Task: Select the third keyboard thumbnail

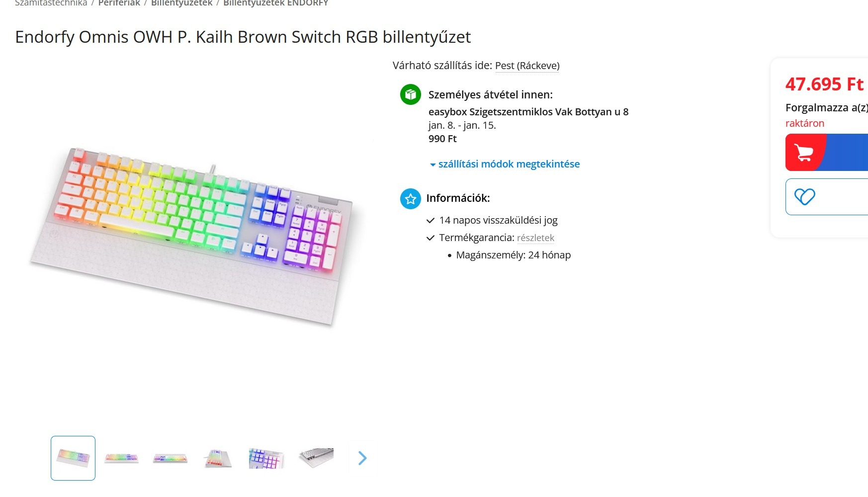Action: coord(170,458)
